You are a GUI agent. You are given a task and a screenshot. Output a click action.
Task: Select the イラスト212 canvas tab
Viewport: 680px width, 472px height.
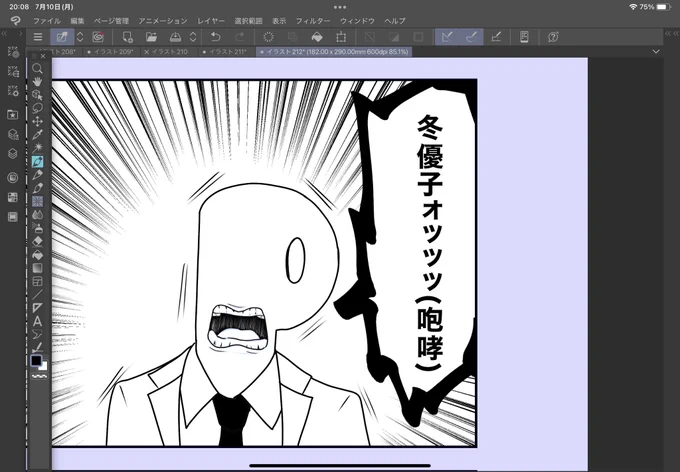[x=334, y=52]
